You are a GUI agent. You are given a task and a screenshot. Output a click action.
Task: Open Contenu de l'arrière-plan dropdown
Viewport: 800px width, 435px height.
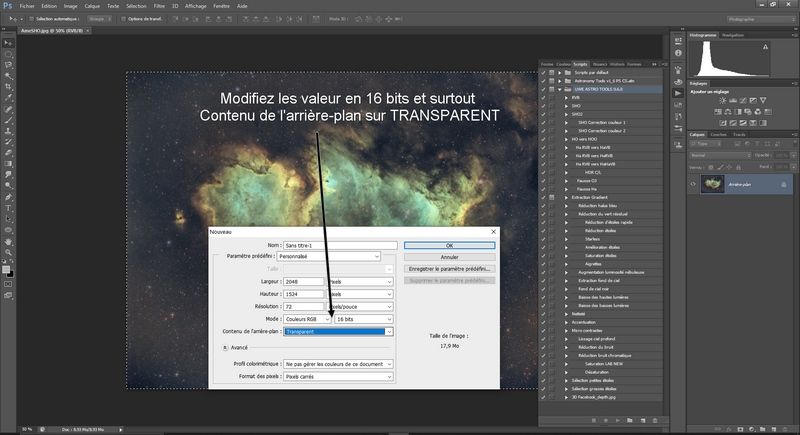[x=338, y=331]
